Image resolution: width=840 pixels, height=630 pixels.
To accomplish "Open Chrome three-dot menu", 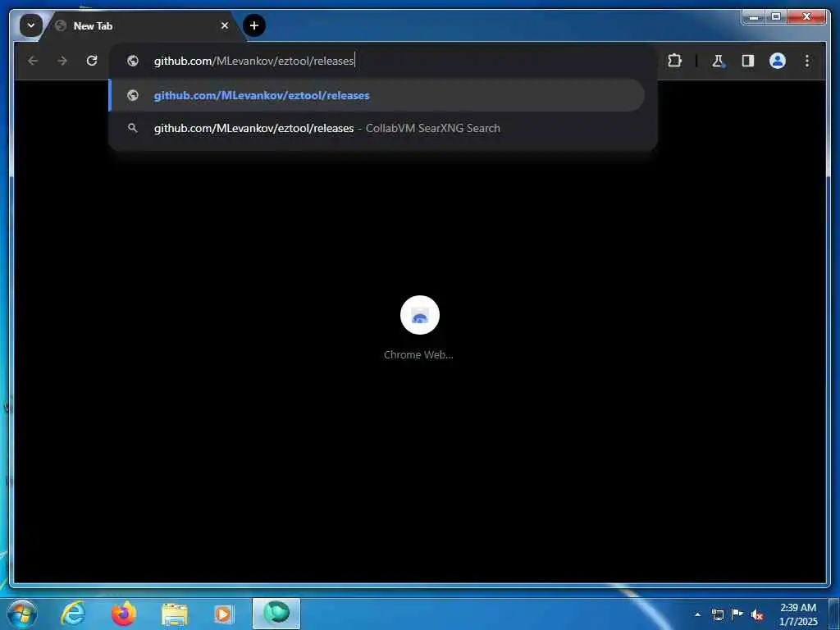I will (807, 61).
